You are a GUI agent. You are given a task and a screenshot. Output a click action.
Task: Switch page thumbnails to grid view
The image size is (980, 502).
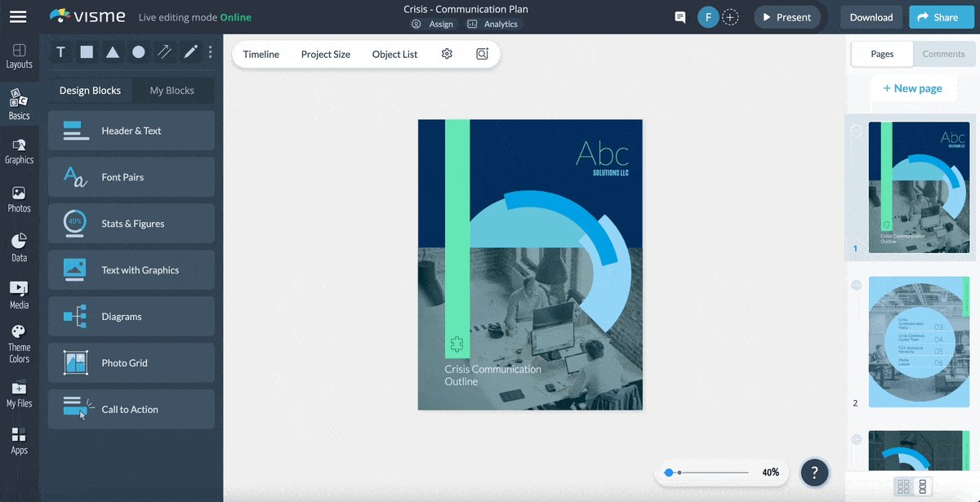903,486
